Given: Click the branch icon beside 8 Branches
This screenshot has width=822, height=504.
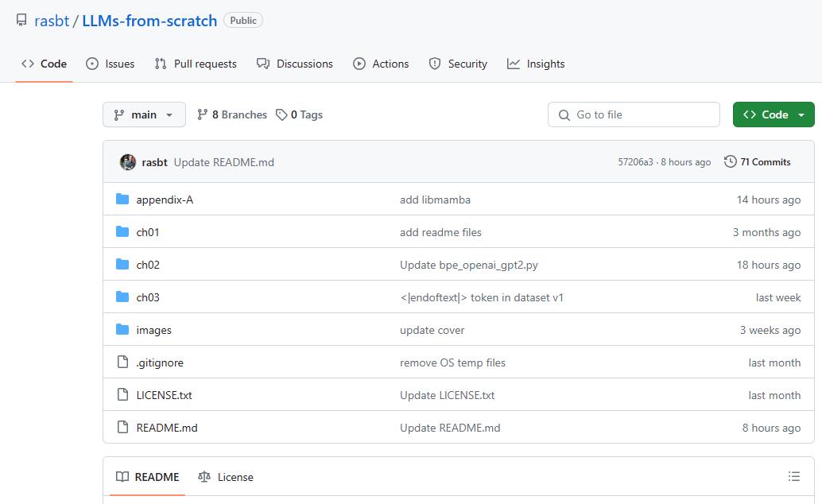Looking at the screenshot, I should (x=203, y=114).
